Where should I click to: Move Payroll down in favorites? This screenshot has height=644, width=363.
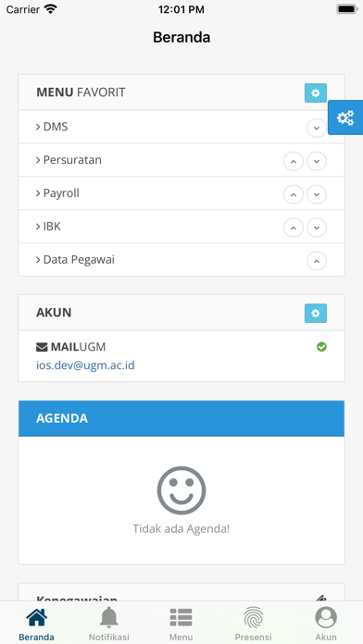[317, 194]
